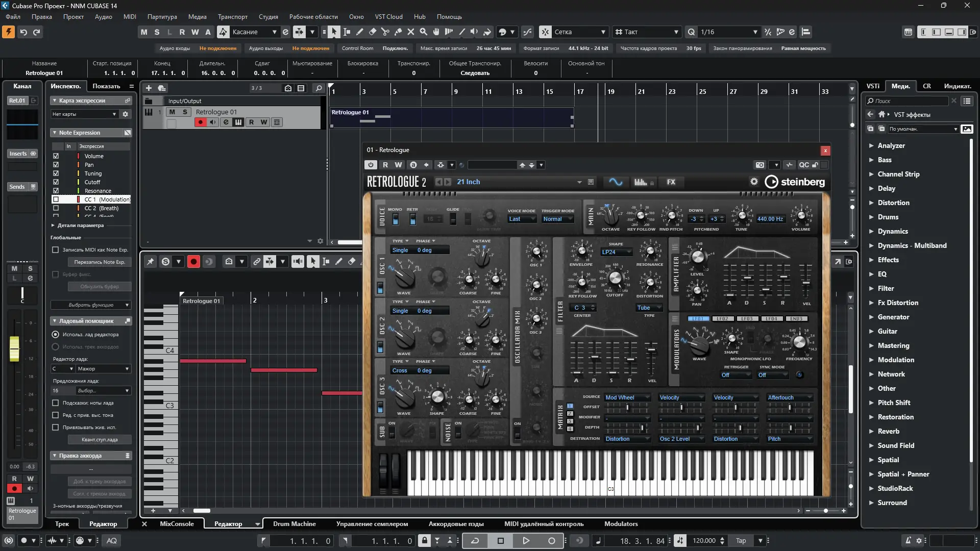Check 'Записать MIDI как Note Exp.' option

coord(56,250)
